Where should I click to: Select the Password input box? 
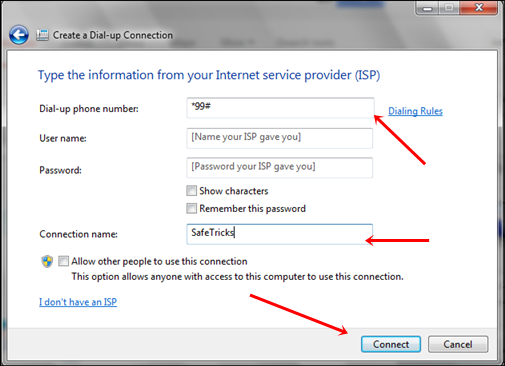click(x=280, y=168)
